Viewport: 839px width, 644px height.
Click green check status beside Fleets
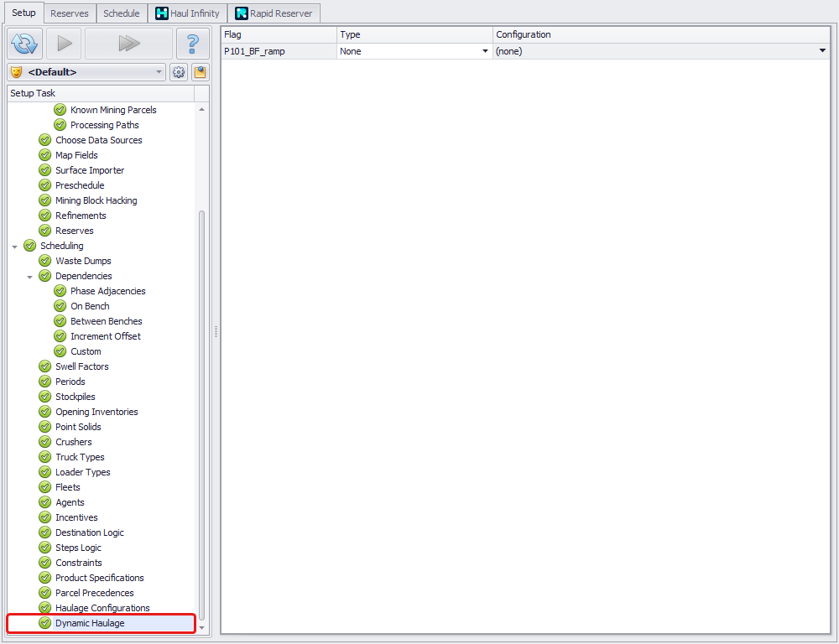pyautogui.click(x=45, y=487)
